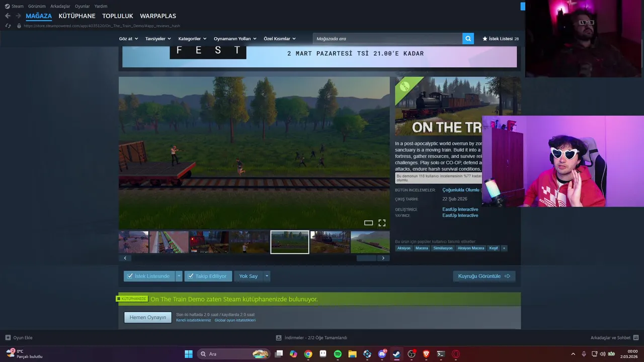Open File Explorer from the taskbar

[352, 354]
